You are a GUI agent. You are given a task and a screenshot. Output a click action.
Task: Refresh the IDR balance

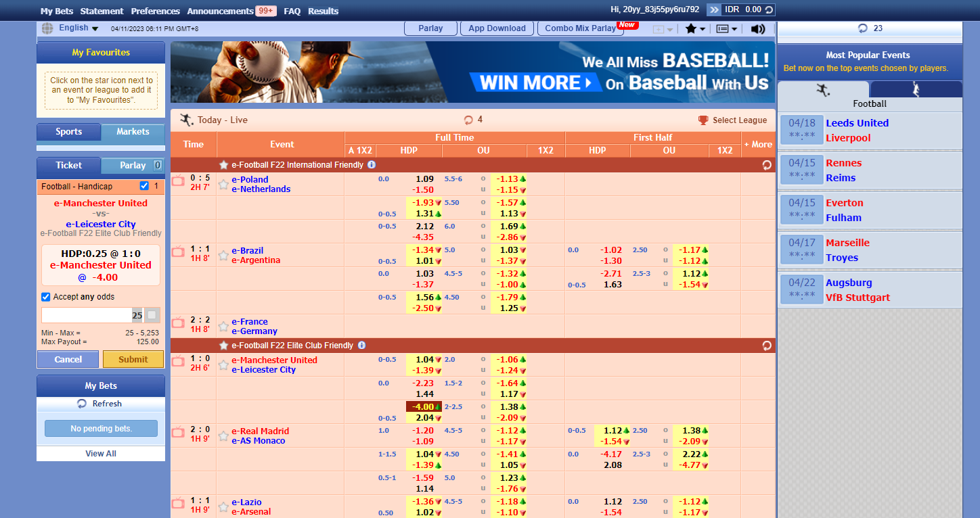[769, 9]
